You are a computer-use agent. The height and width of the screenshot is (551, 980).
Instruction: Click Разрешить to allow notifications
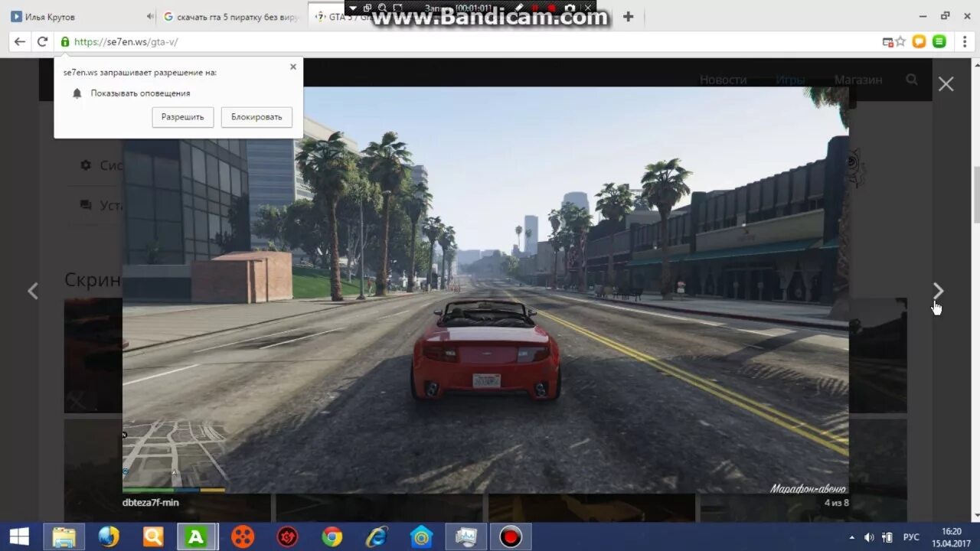183,117
